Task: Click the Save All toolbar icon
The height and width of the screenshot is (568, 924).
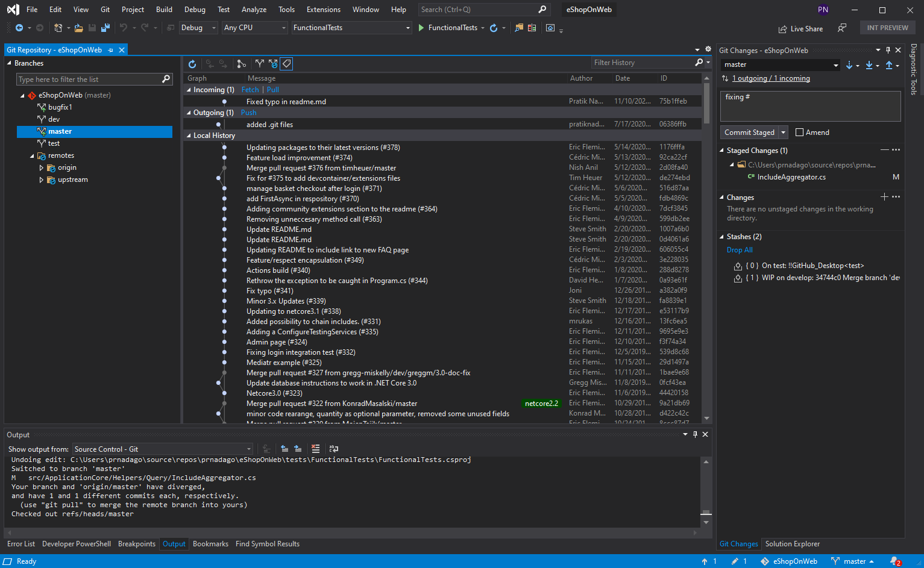Action: 105,28
